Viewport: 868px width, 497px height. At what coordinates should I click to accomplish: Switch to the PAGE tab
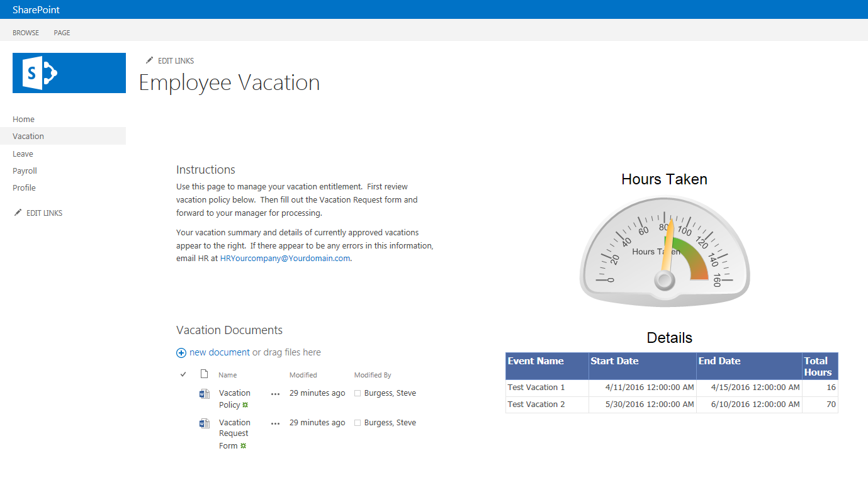(61, 32)
